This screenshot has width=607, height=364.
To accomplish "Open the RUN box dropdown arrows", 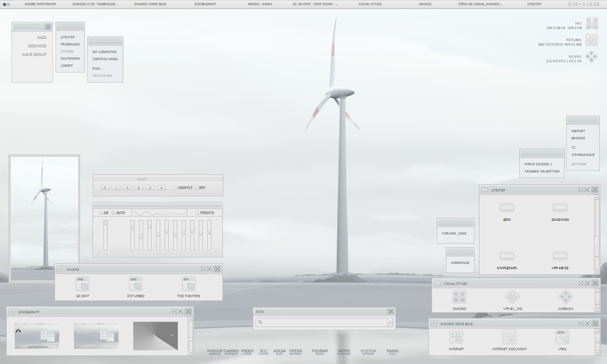I will point(390,322).
